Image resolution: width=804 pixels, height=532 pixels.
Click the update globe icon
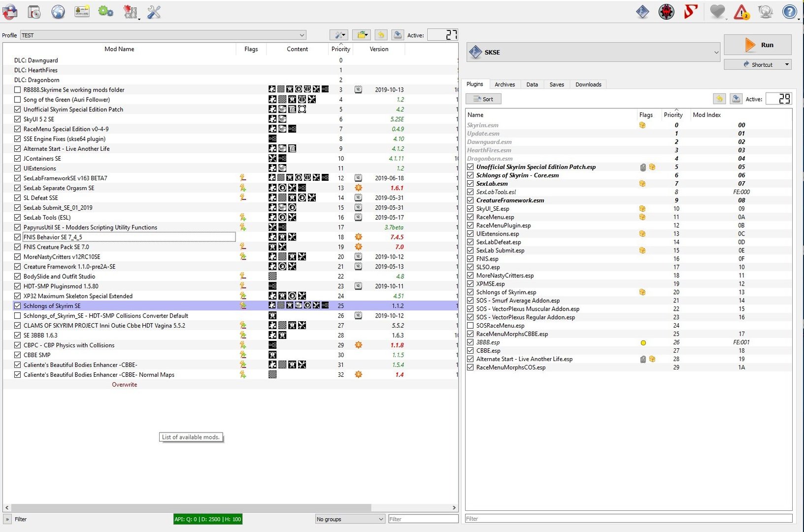(x=766, y=12)
